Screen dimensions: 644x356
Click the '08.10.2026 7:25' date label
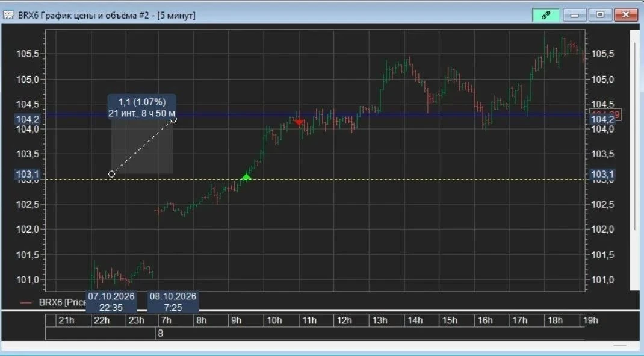(x=173, y=302)
